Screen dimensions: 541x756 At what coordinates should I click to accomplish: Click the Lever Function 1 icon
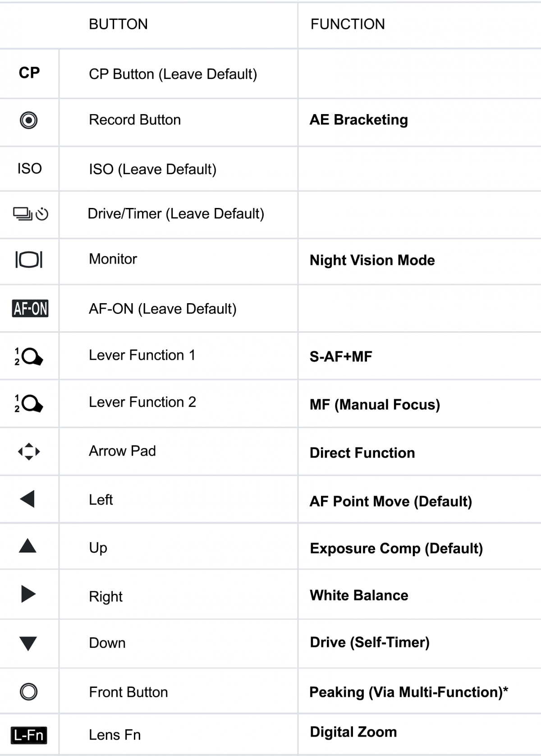tap(29, 356)
